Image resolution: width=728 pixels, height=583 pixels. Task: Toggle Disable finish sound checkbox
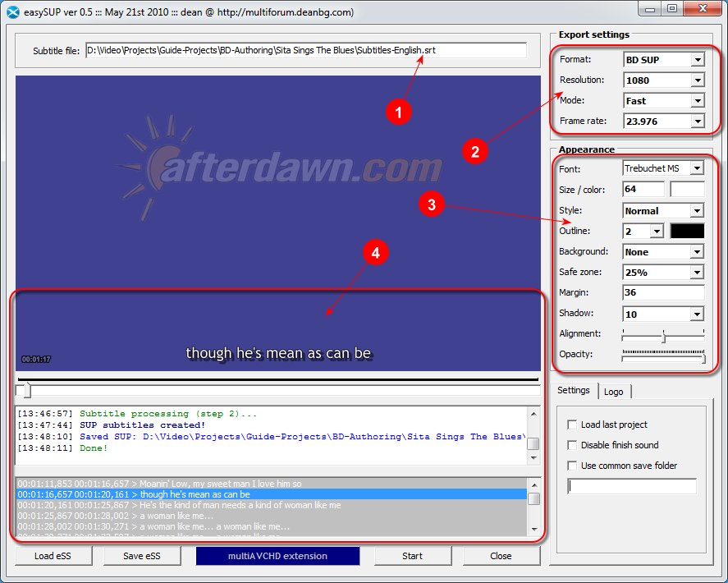572,445
